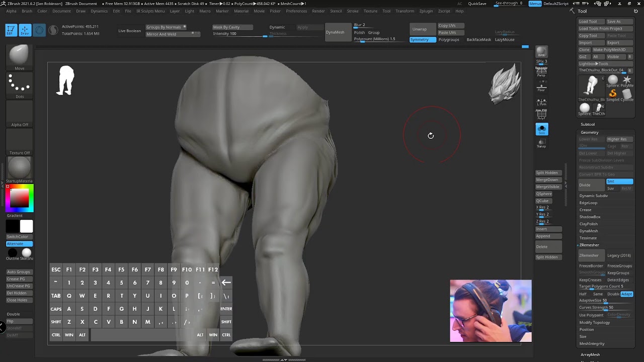Toggle Polygroups option

click(449, 40)
